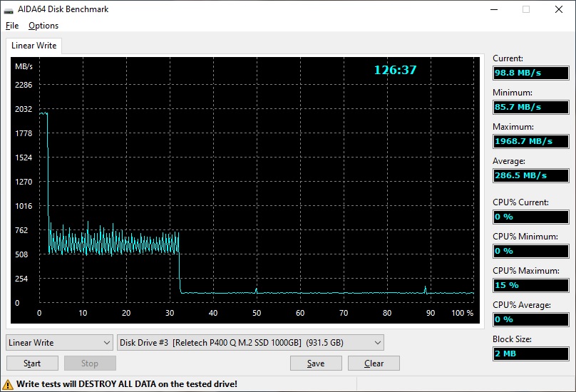Click the Start button
This screenshot has height=392, width=576.
(32, 363)
